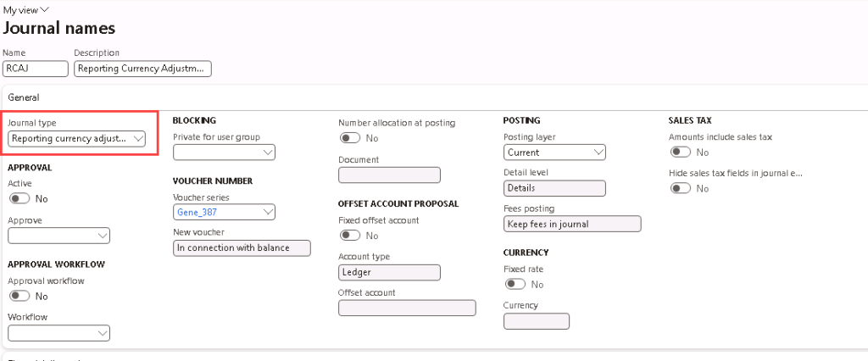Viewport: 868px width, 361px height.
Task: Toggle Hide sales tax fields switch
Action: (x=681, y=188)
